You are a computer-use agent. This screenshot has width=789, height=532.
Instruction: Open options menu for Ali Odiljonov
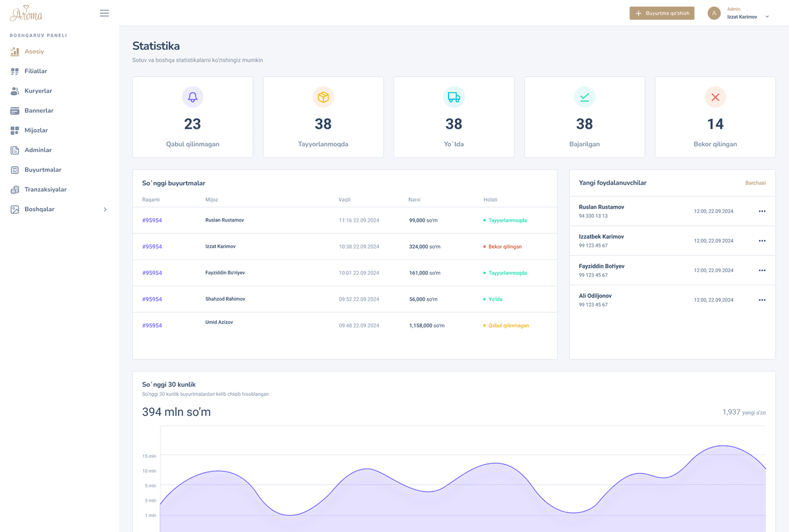(762, 299)
